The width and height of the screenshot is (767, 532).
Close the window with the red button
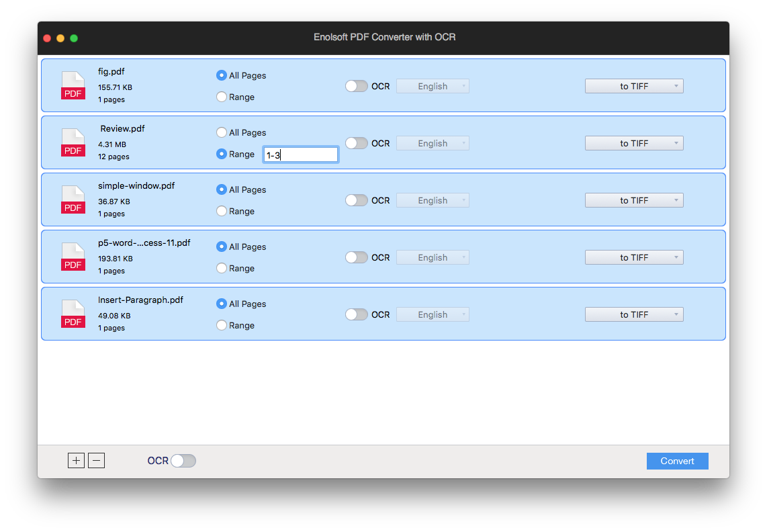(47, 38)
